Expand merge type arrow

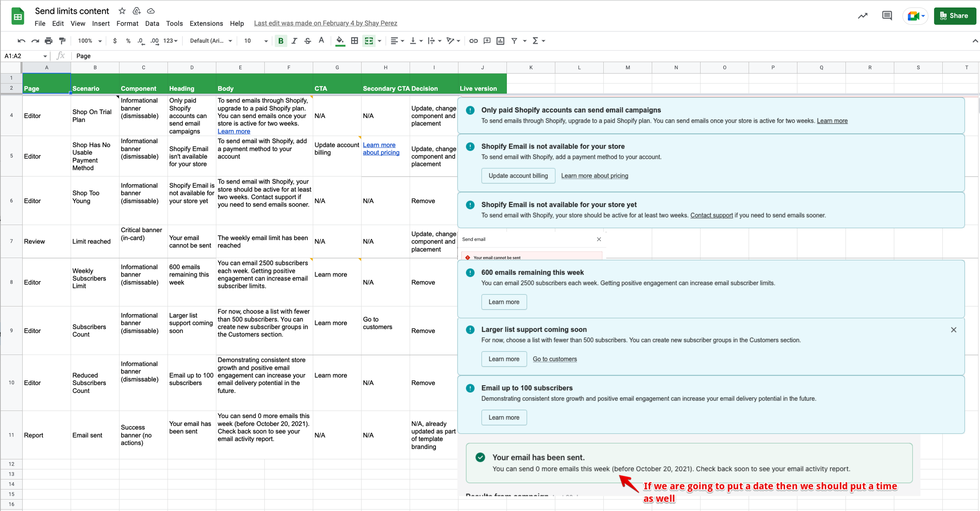pyautogui.click(x=379, y=41)
